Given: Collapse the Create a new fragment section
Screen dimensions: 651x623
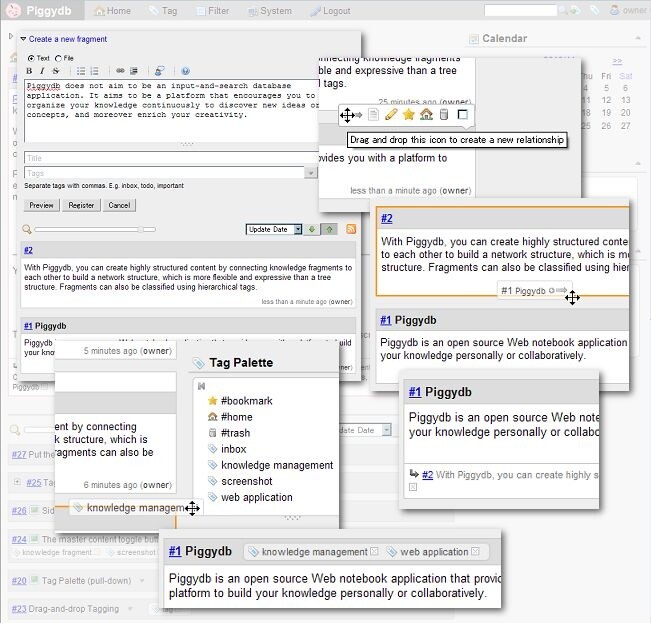Looking at the screenshot, I should click(x=23, y=39).
